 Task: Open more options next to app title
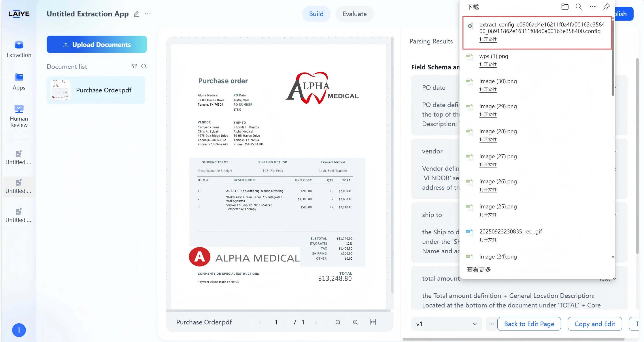(148, 14)
